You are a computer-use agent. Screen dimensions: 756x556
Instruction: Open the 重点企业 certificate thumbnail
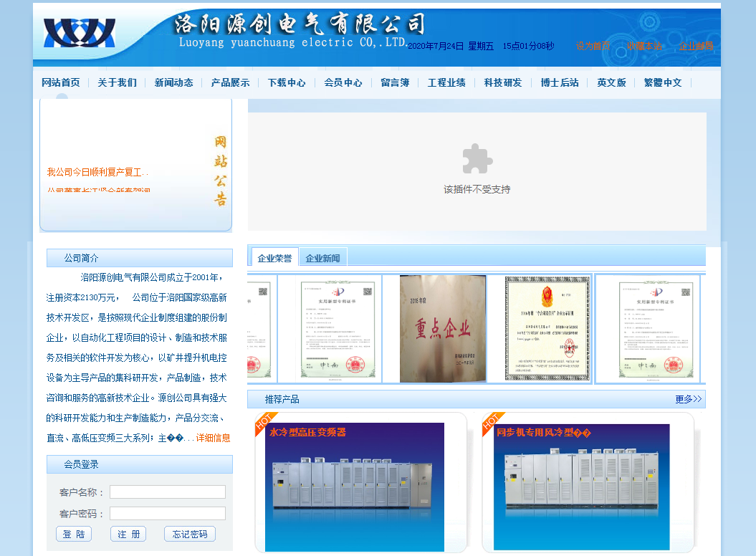[442, 328]
